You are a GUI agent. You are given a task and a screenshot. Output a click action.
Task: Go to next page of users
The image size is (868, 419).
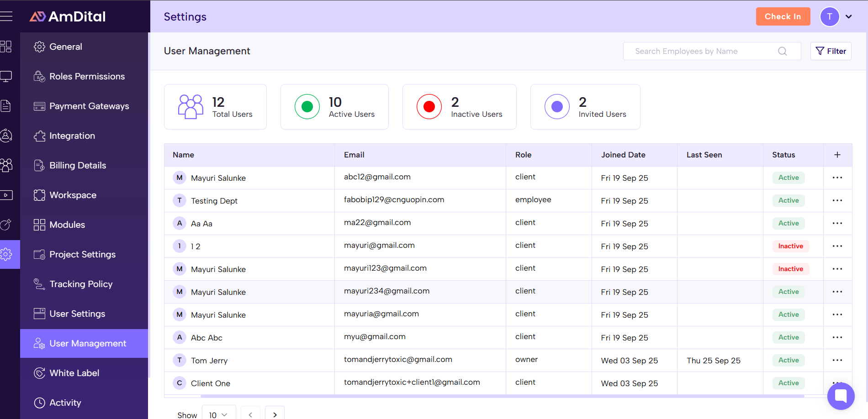(275, 414)
